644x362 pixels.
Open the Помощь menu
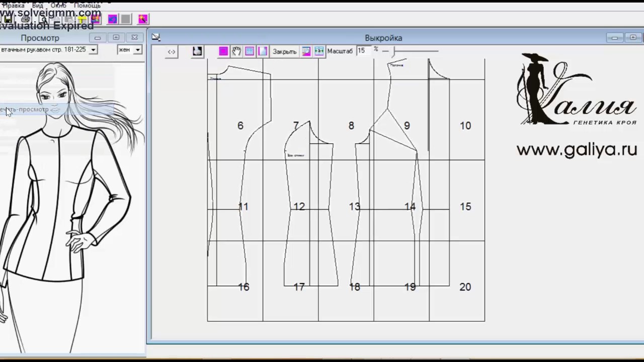click(x=87, y=6)
